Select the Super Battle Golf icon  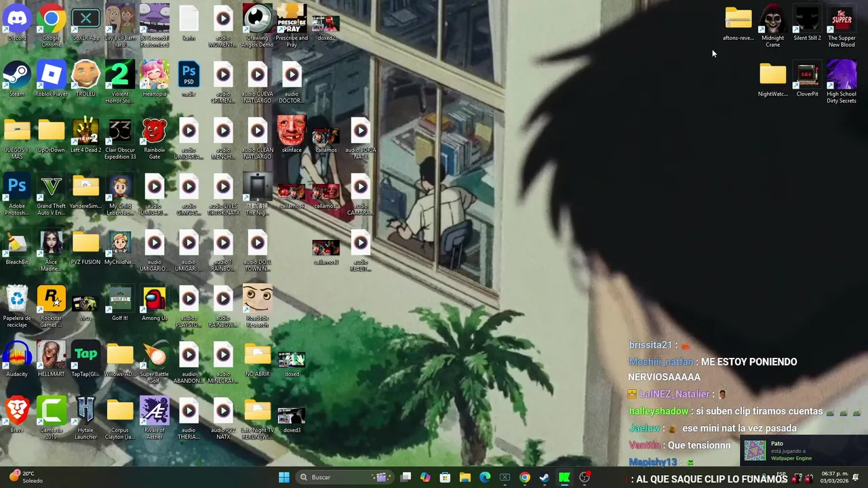click(155, 363)
